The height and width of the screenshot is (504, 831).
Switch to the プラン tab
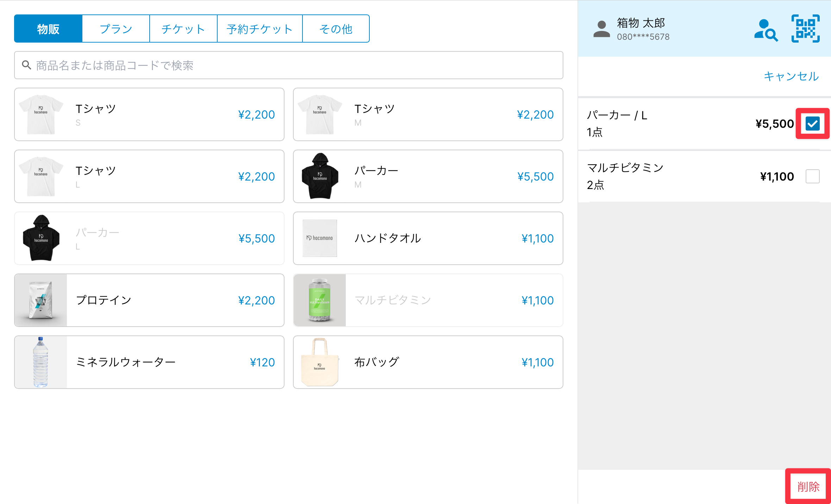pos(116,29)
